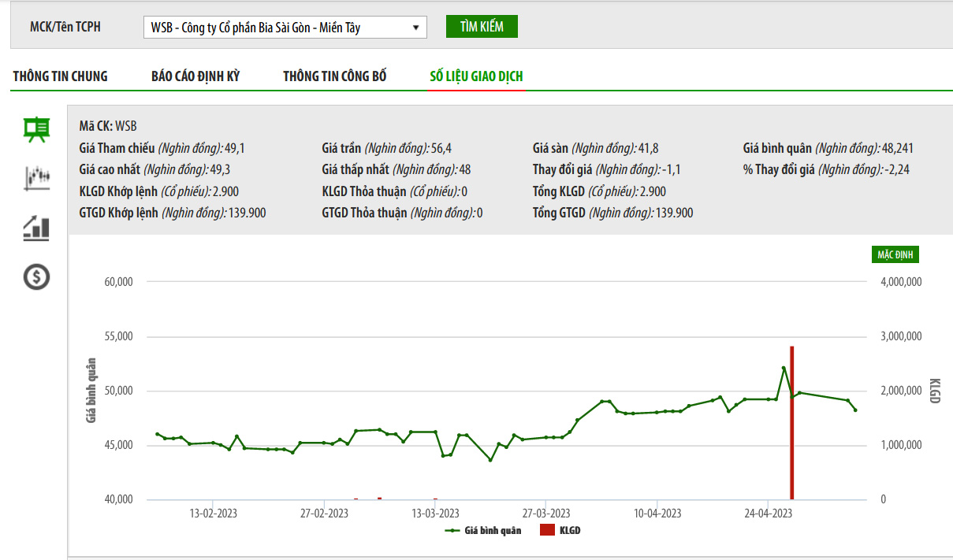The height and width of the screenshot is (560, 953).
Task: Toggle the KLGD legend series label
Action: click(570, 531)
